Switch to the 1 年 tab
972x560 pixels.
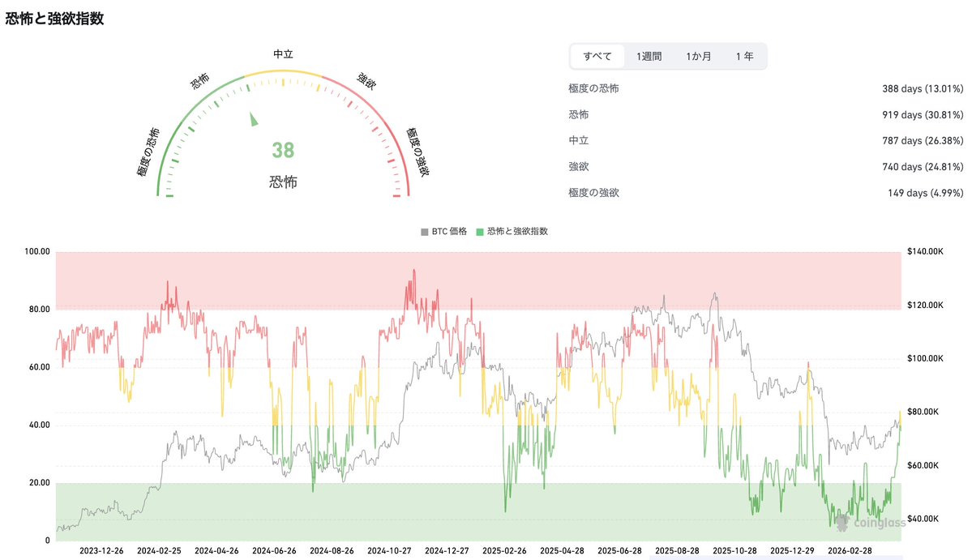click(x=744, y=57)
